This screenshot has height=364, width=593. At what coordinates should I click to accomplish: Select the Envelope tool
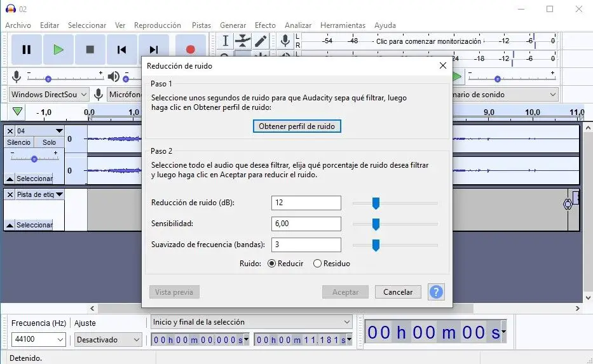click(243, 41)
